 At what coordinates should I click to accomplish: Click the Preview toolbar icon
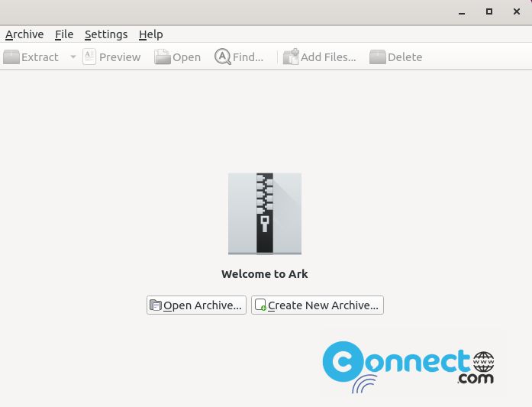click(89, 57)
